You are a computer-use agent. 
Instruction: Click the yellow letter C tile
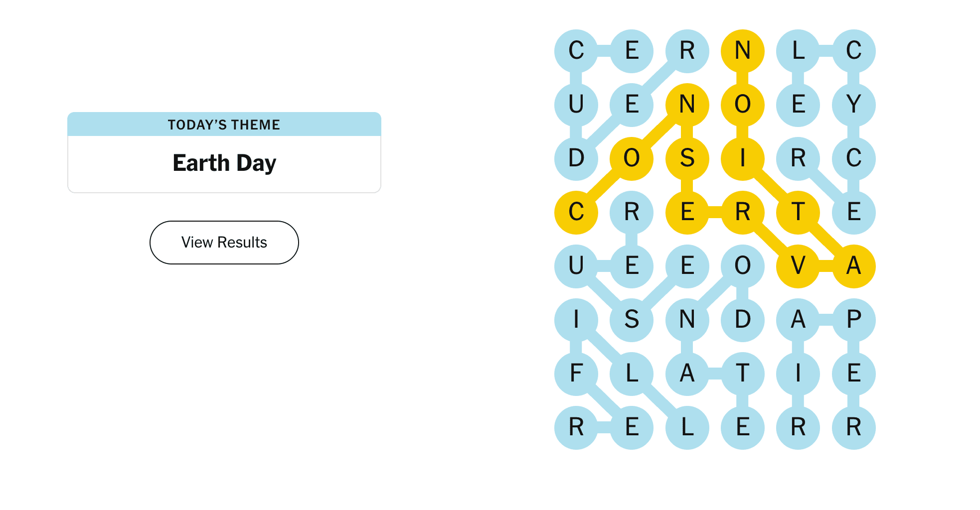(x=576, y=212)
